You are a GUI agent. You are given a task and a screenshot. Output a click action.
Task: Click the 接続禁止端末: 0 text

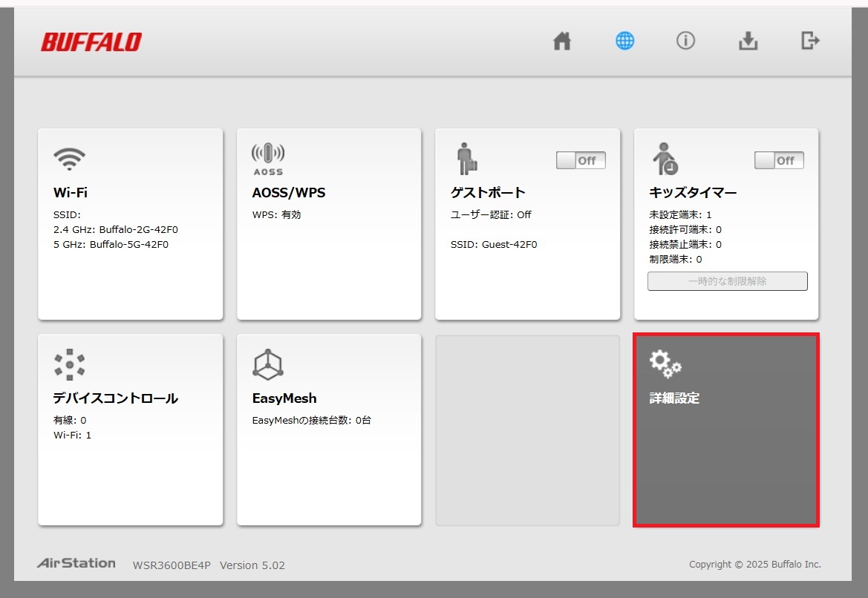685,245
